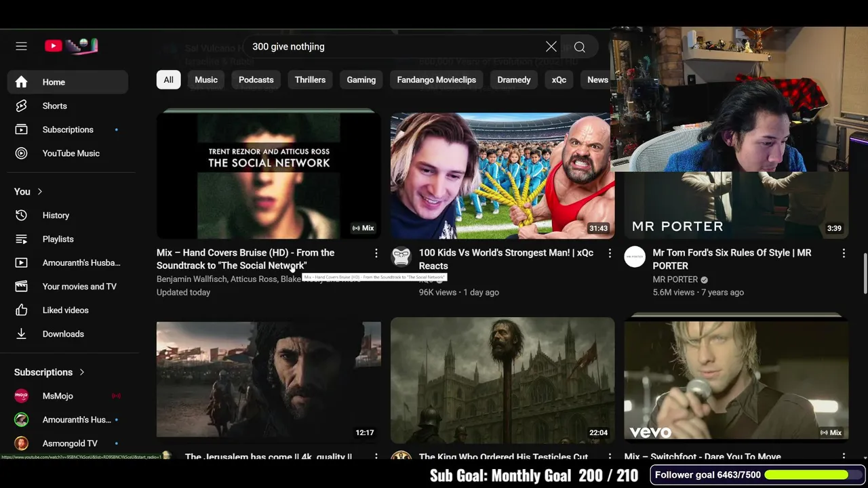Open title 'Mix – Hand Covers Bruise (HD)'
This screenshot has height=488, width=868.
pos(245,259)
